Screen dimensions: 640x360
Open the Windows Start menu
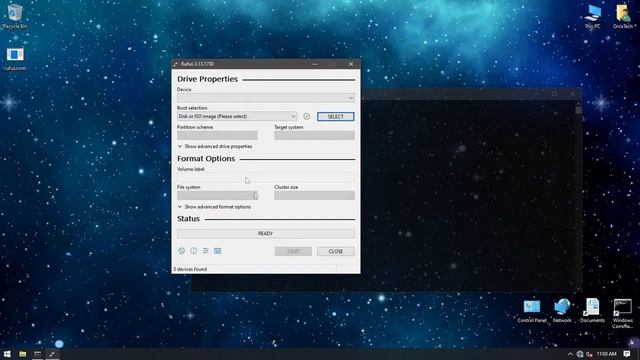click(x=7, y=354)
